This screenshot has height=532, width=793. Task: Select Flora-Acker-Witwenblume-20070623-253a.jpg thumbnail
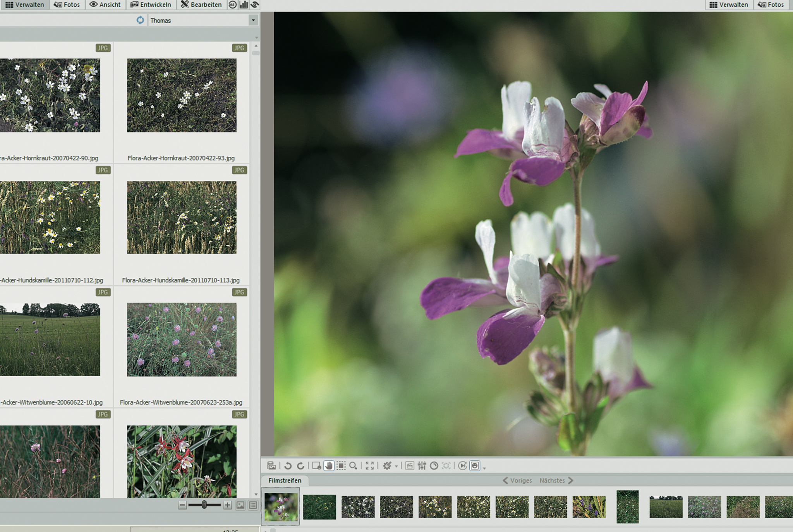pos(182,340)
